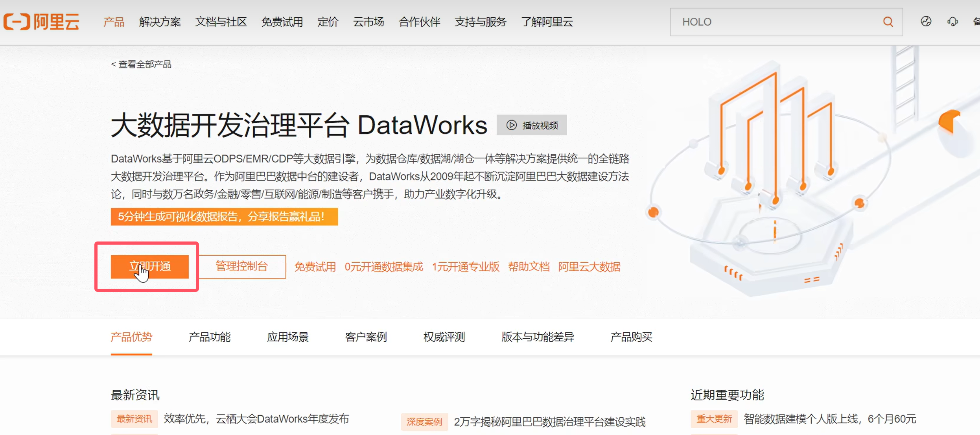Play the DataWorks intro video
980x435 pixels.
pos(532,125)
